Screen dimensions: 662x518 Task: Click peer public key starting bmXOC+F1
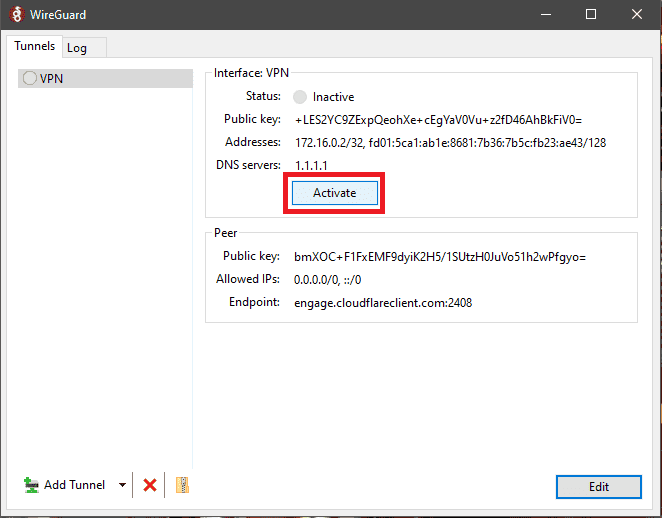click(440, 257)
